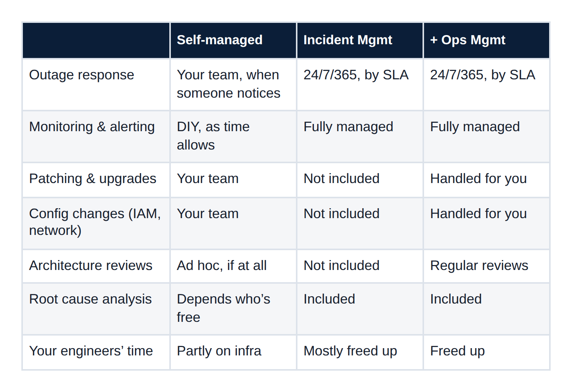Click '24/7/365, by SLA' under Ops Mgmt
This screenshot has width=572, height=392.
[486, 84]
